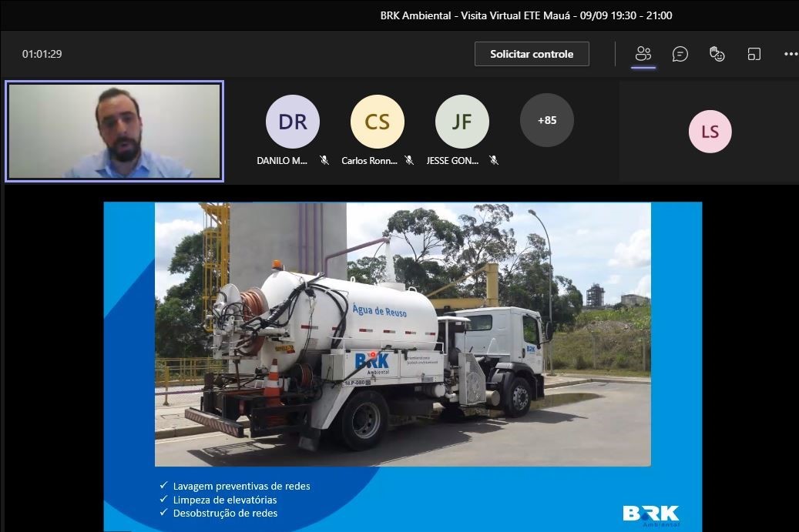
Task: Expand the +85 additional participants bubble
Action: click(546, 120)
